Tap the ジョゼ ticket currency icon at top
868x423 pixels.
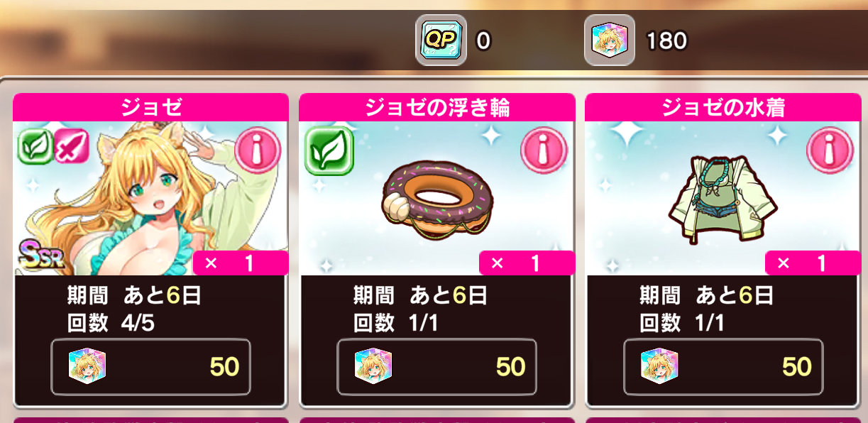tap(609, 40)
